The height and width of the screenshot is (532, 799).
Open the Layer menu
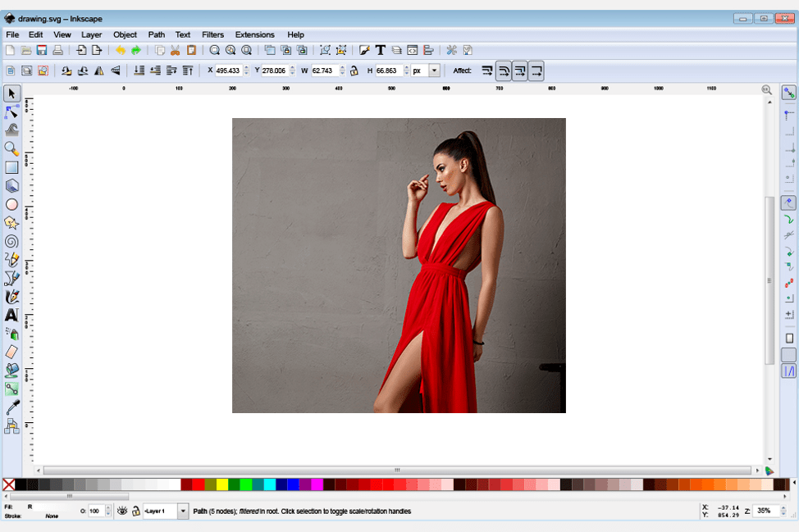91,34
